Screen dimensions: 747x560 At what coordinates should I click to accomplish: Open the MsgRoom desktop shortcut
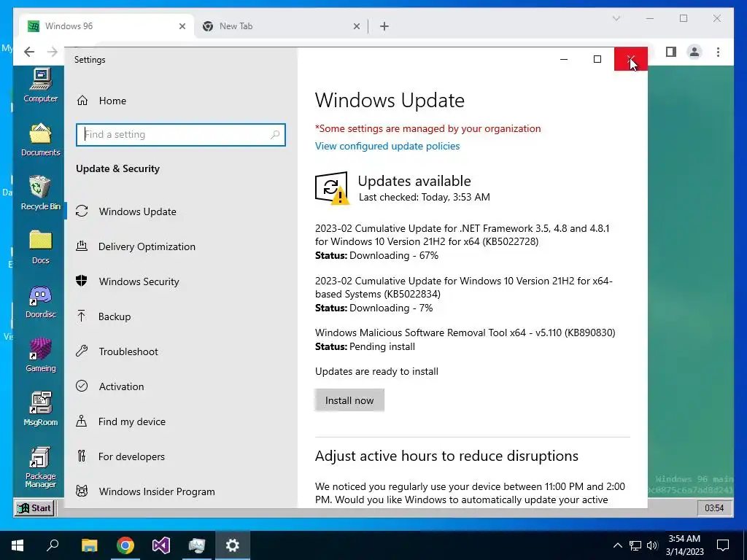point(41,409)
